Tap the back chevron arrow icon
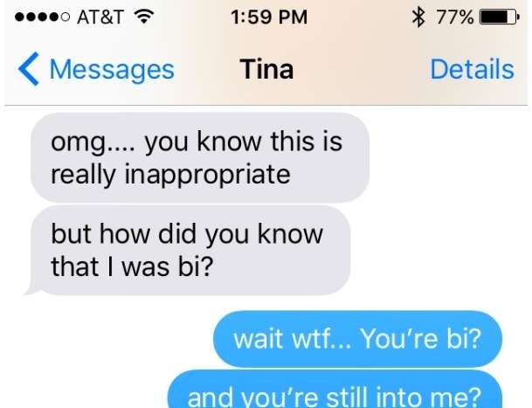The height and width of the screenshot is (408, 532). (29, 69)
